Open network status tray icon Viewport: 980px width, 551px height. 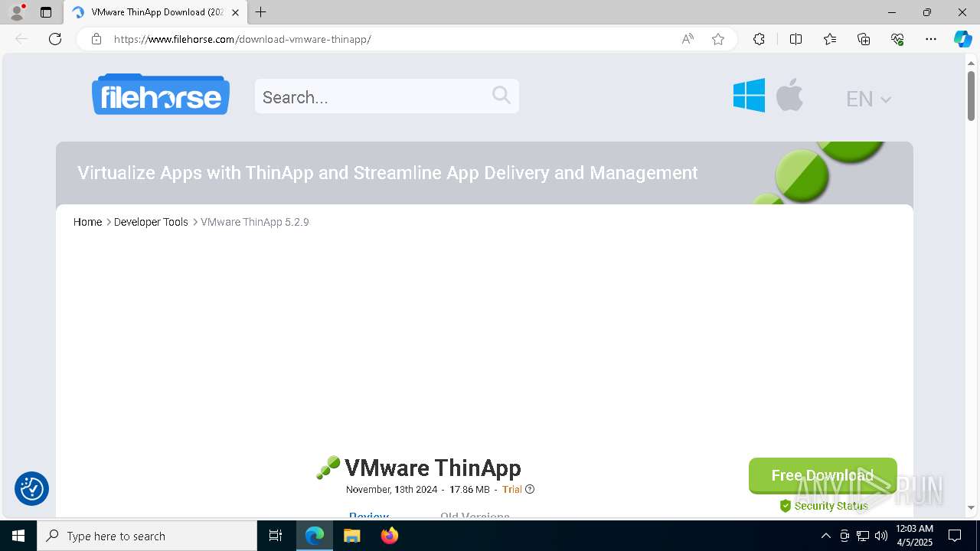pos(863,536)
